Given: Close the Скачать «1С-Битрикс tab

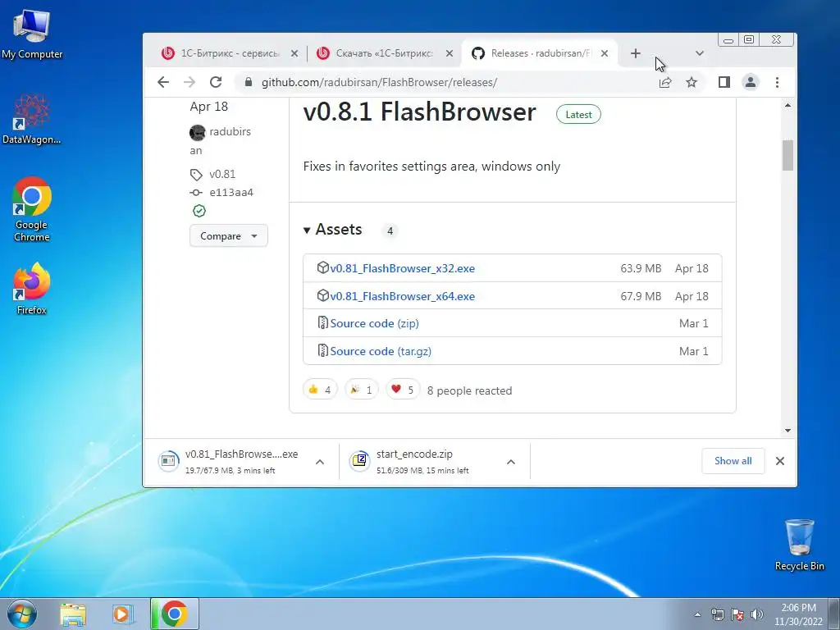Looking at the screenshot, I should (x=450, y=53).
